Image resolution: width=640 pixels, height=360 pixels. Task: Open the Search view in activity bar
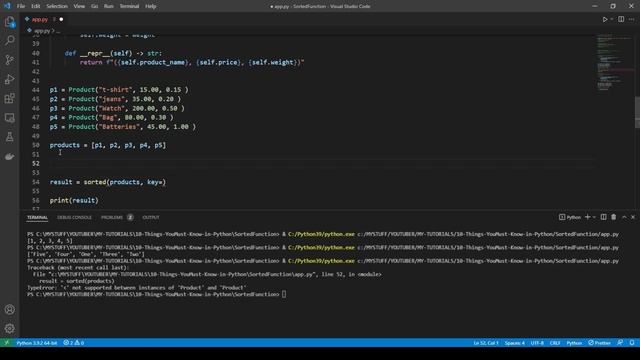(x=9, y=40)
